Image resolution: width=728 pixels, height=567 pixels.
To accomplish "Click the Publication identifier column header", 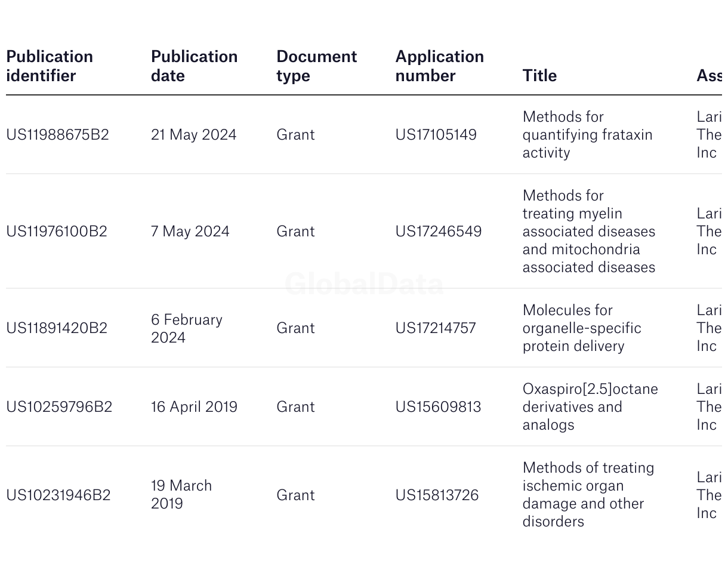I will tap(50, 66).
